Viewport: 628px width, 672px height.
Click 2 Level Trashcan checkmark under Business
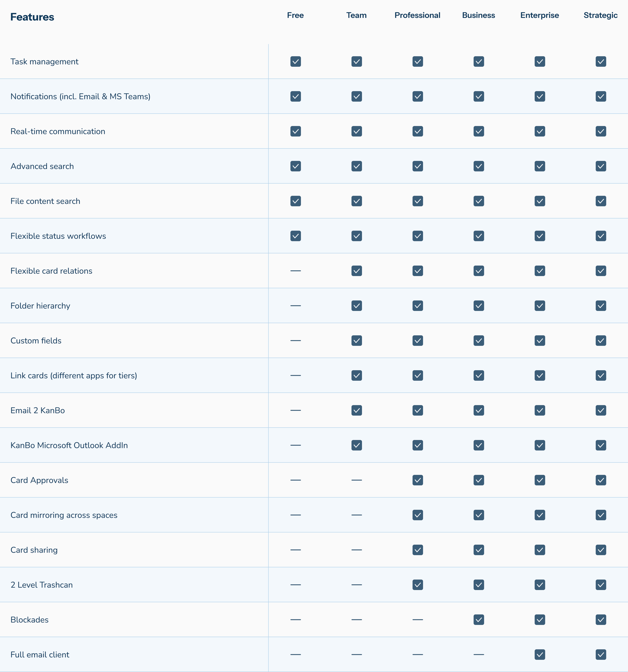[x=479, y=585]
